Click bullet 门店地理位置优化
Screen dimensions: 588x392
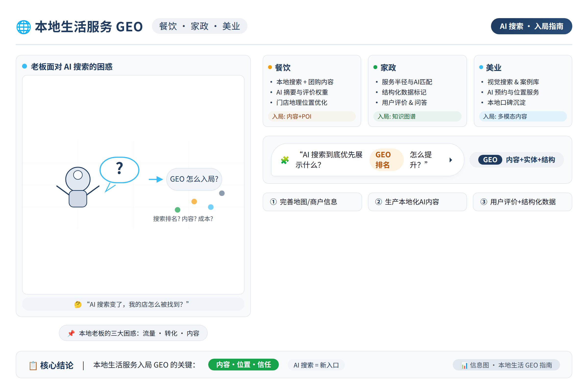pos(302,102)
